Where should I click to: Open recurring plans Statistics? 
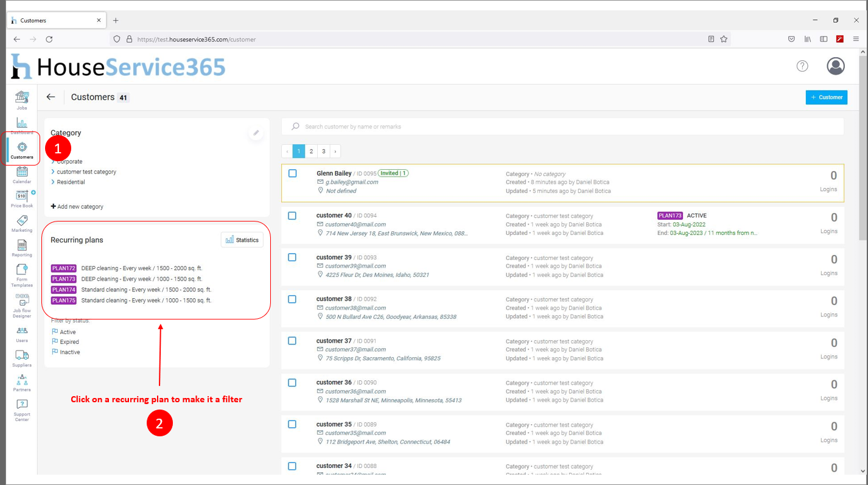point(242,240)
